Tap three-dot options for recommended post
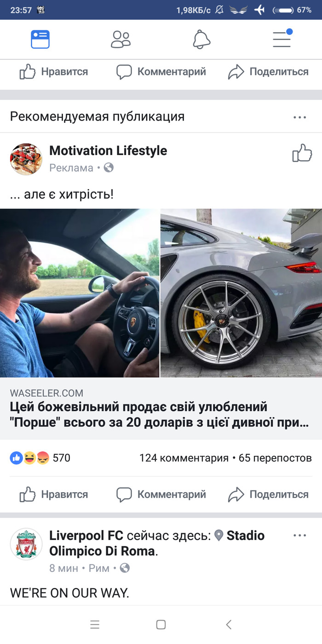Screen dimensions: 322x644 pyautogui.click(x=299, y=117)
